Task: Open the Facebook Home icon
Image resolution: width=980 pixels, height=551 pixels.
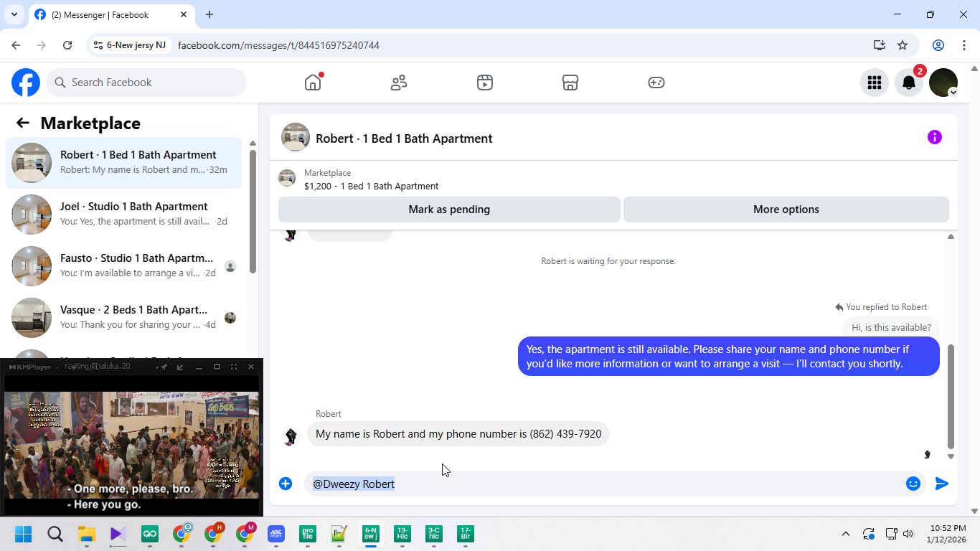Action: (313, 83)
